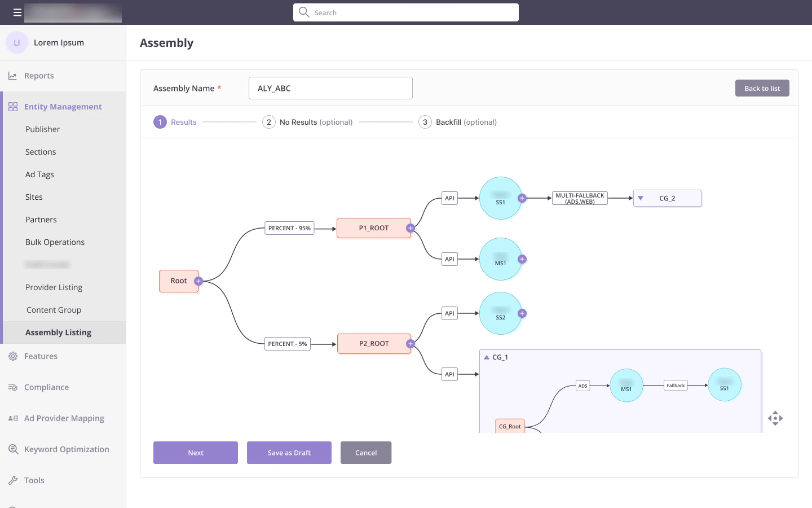The width and height of the screenshot is (812, 508).
Task: Go to step 3 Backfill
Action: click(x=457, y=122)
